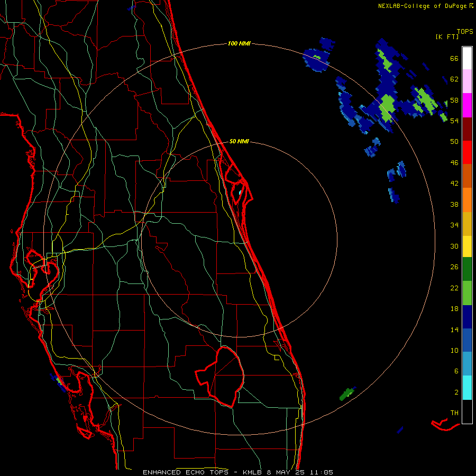Click the cyan legend swatch

tap(467, 388)
